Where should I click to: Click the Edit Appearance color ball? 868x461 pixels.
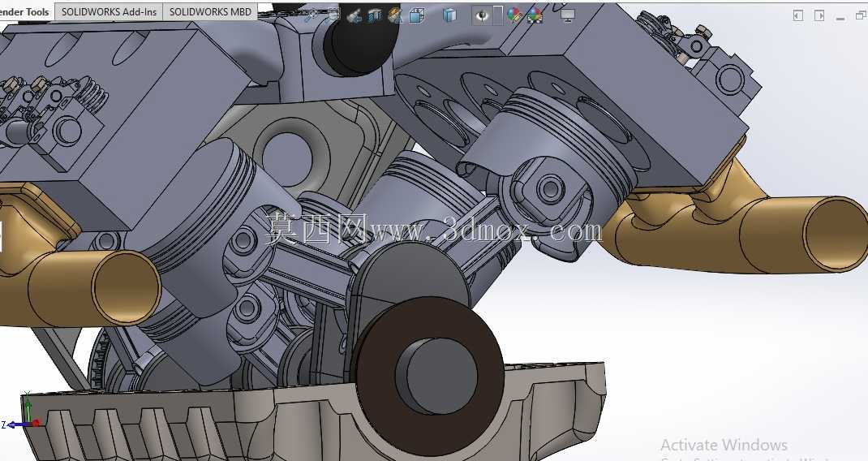(514, 15)
